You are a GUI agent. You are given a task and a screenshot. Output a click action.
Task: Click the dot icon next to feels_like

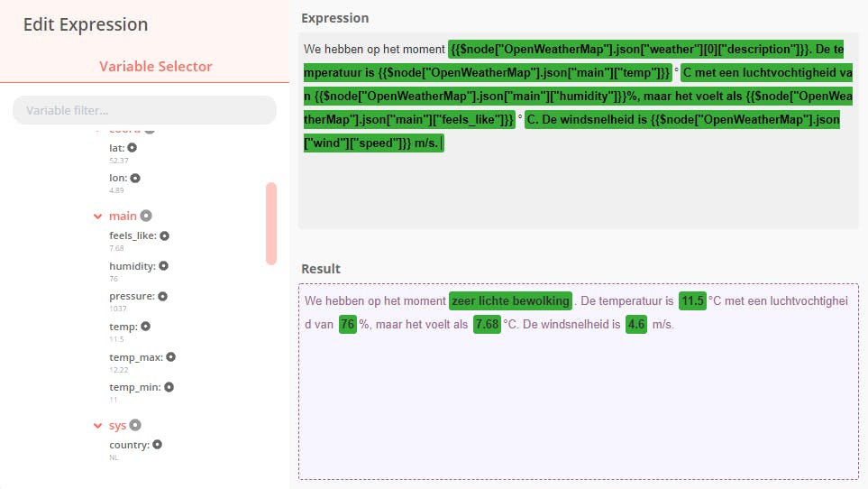click(165, 235)
